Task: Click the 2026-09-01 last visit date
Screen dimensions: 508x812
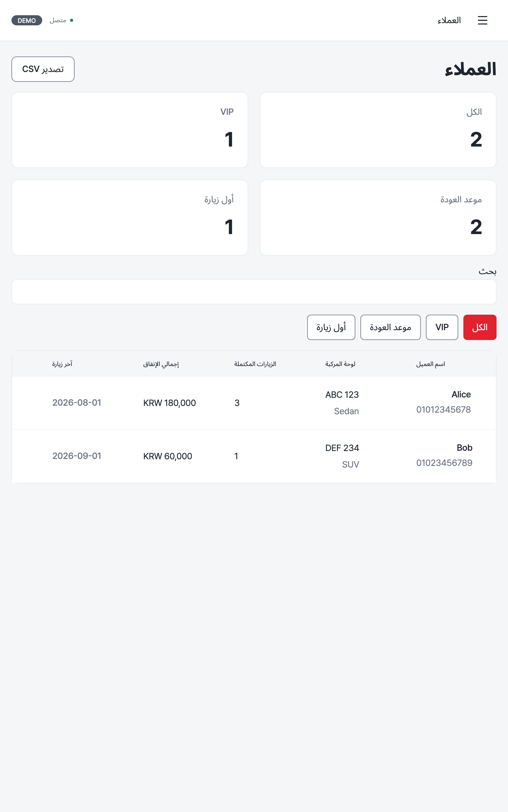Action: 77,456
